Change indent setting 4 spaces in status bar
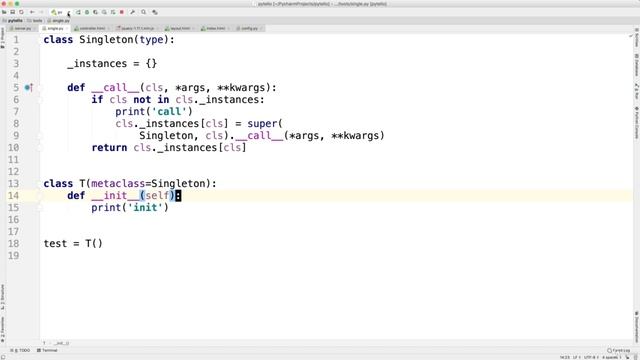The height and width of the screenshot is (360, 640). (611, 357)
